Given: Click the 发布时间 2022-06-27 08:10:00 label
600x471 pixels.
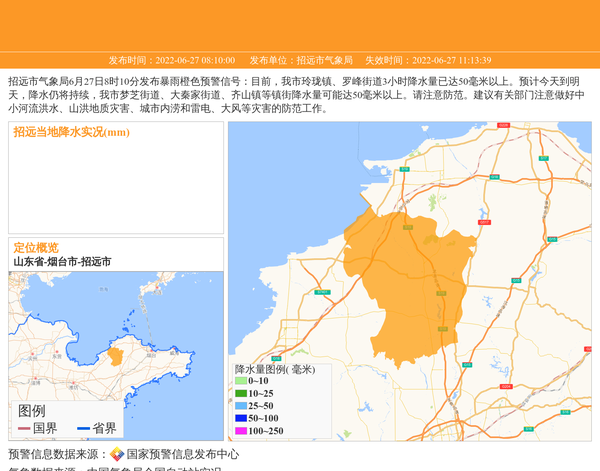Looking at the screenshot, I should (172, 60).
